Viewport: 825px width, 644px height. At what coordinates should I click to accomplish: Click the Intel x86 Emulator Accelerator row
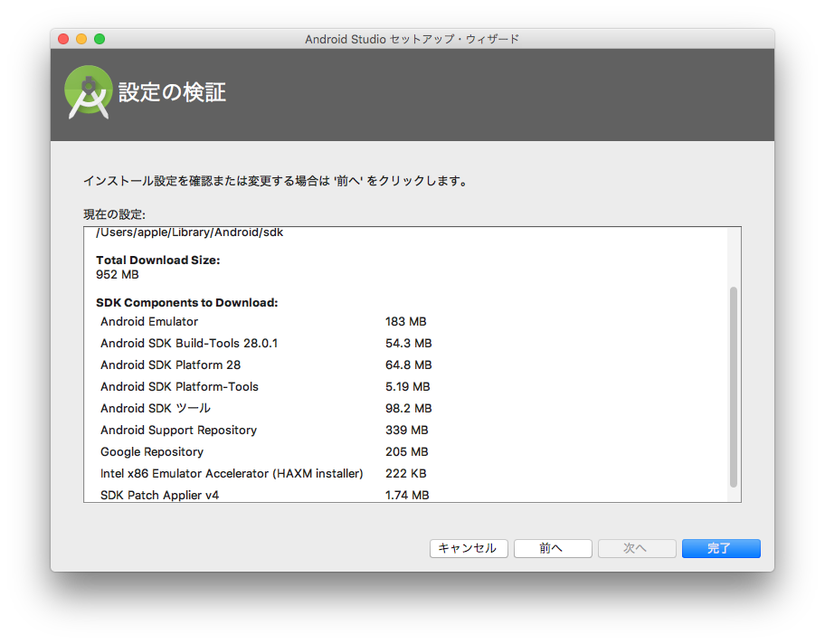(232, 473)
